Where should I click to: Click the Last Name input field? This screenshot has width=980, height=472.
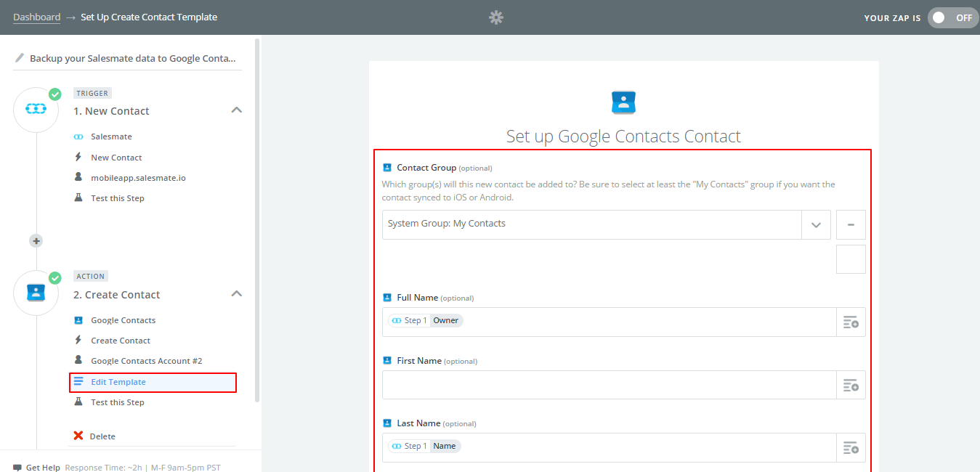tap(610, 447)
